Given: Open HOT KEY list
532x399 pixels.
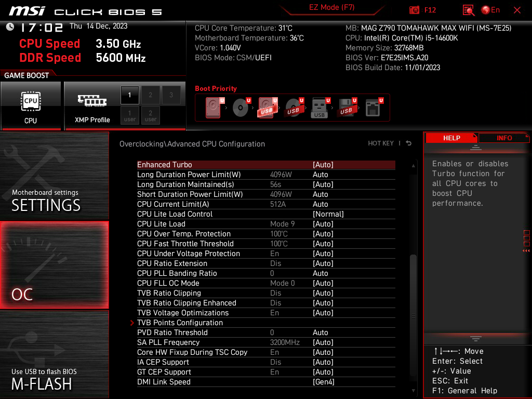Looking at the screenshot, I should [x=381, y=143].
